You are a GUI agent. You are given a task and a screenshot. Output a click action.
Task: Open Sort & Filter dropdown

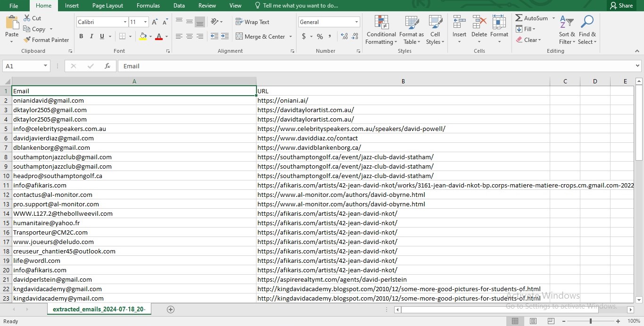coord(567,30)
